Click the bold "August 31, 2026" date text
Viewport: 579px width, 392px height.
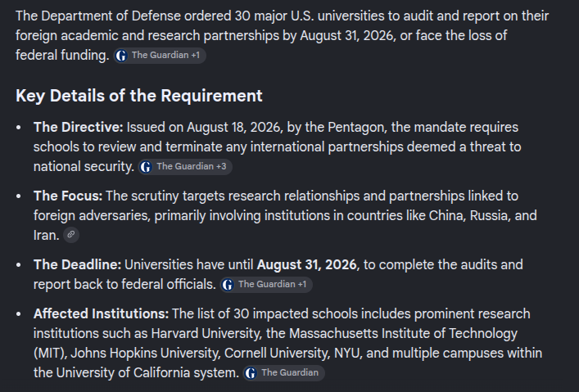(307, 264)
